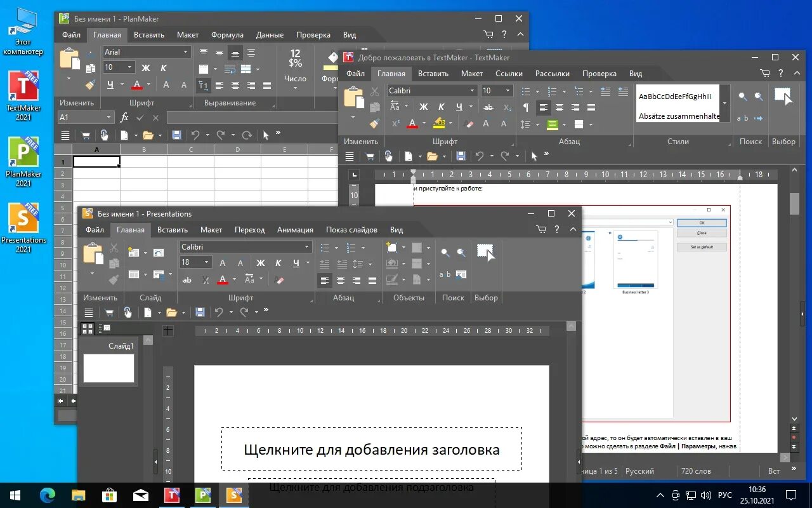Toggle strikethrough in Presentations font group
The image size is (812, 508).
(x=187, y=280)
